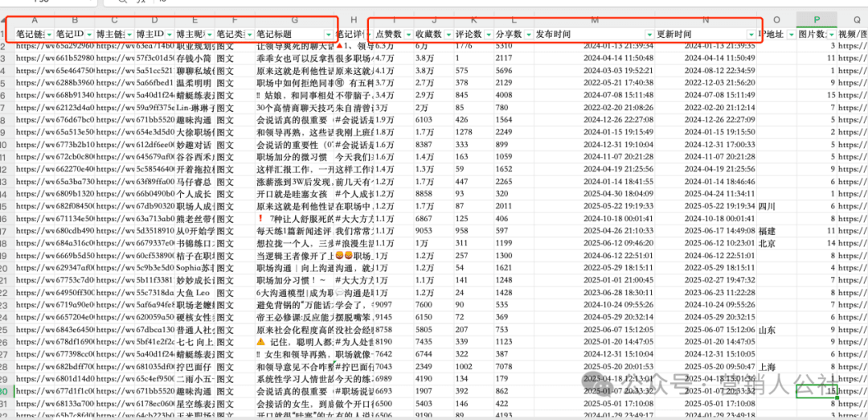Screen dimensions: 868x420
Task: Select the cell starting with Sophia苏
Action: 194,268
